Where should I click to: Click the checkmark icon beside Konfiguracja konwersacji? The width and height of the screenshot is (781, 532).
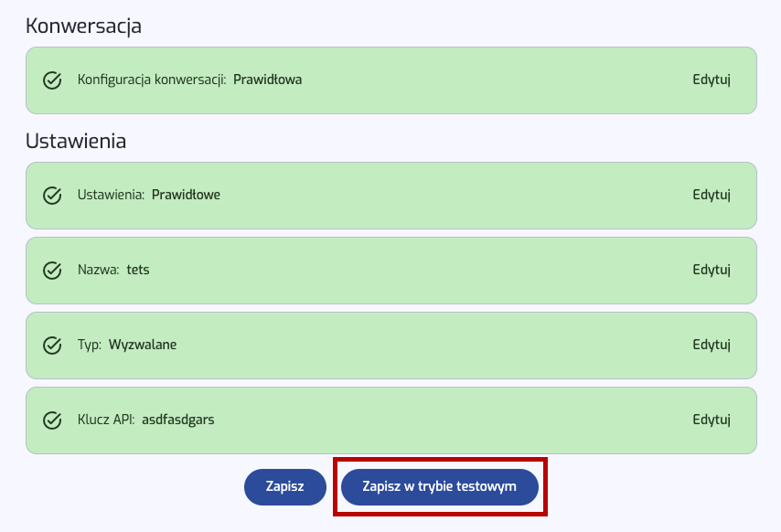[x=52, y=80]
